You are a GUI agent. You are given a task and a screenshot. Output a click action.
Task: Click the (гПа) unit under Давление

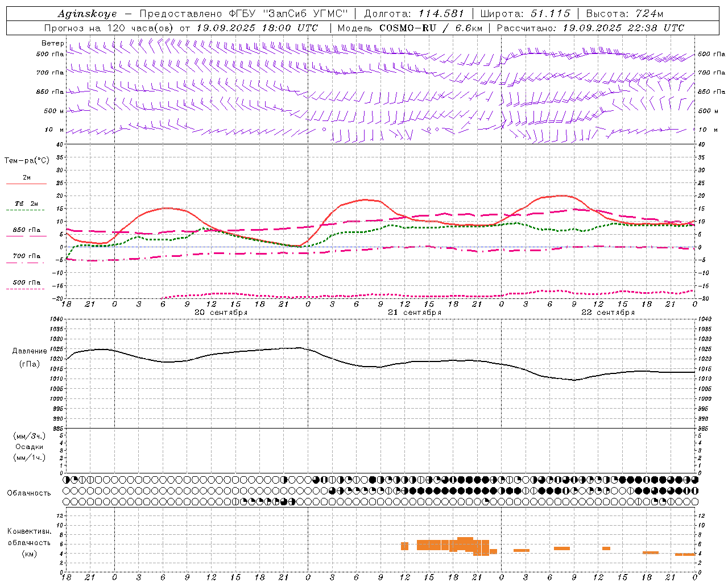pyautogui.click(x=30, y=364)
